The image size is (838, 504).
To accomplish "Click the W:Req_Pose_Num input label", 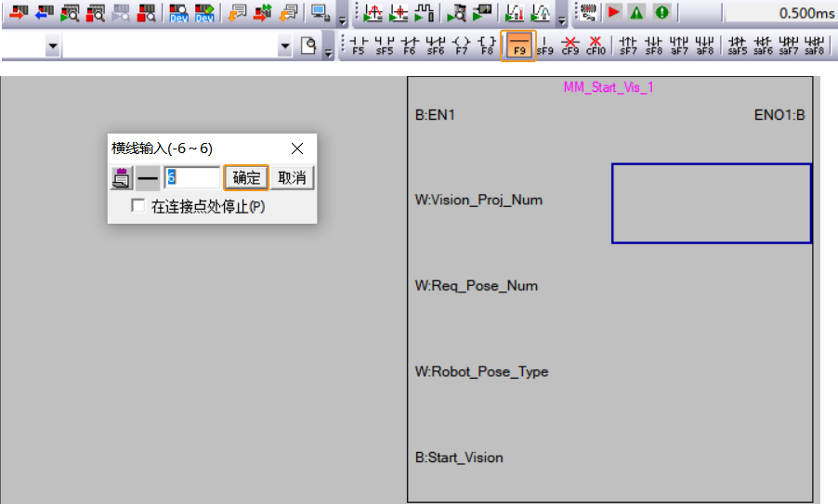I will 477,286.
